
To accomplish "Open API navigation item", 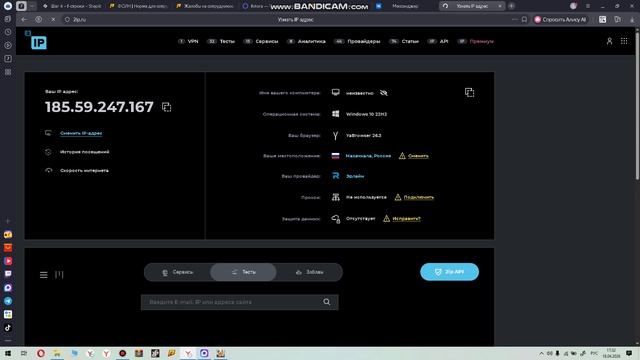I will click(438, 41).
